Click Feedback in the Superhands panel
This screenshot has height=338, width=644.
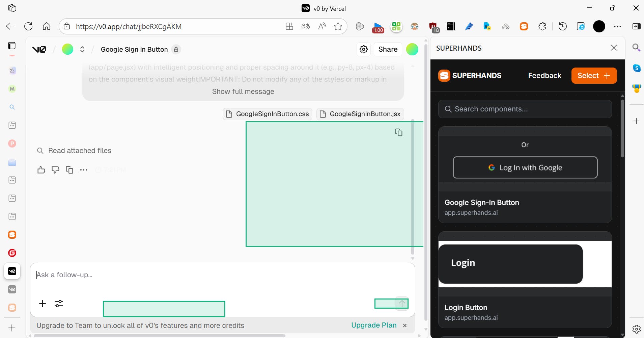point(544,76)
